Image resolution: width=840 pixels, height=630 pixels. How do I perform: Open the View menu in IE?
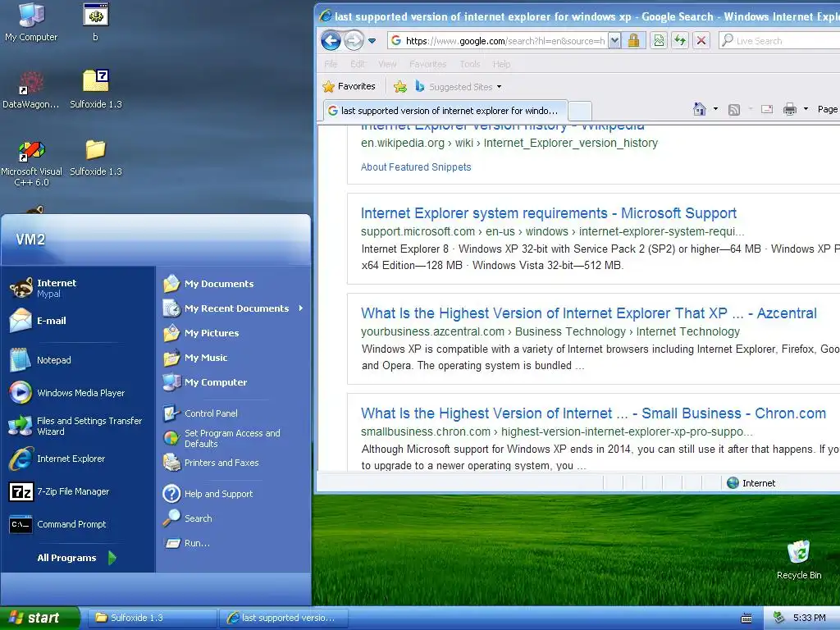point(387,64)
